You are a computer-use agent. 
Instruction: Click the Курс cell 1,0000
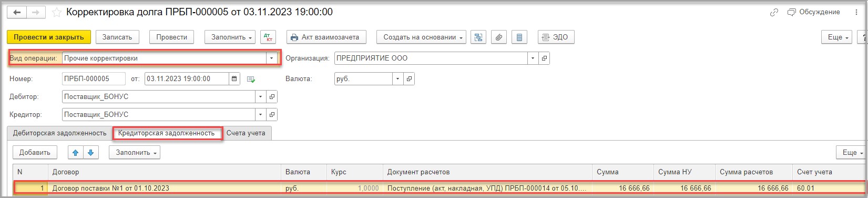point(355,188)
